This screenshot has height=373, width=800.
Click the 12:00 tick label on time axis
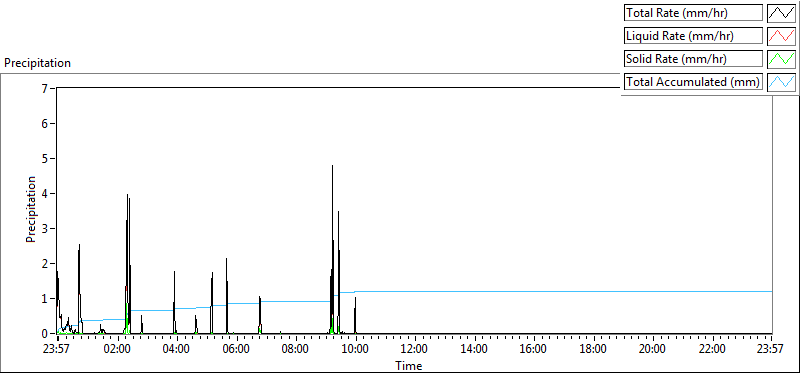point(415,349)
